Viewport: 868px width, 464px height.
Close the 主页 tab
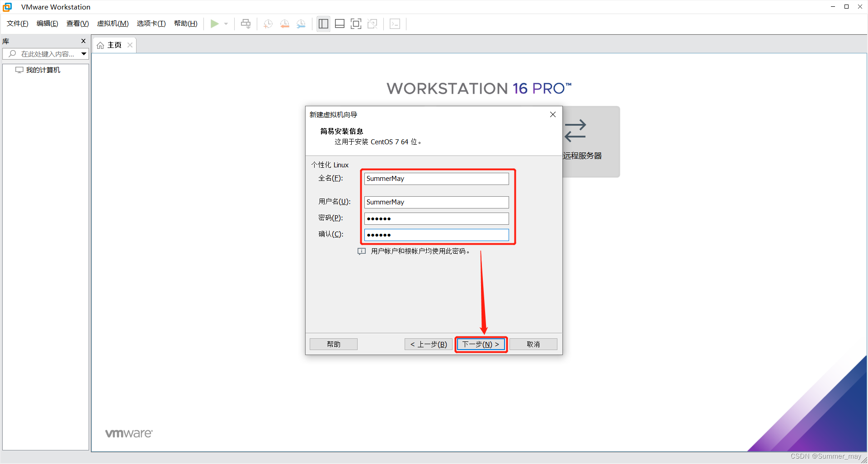pyautogui.click(x=130, y=45)
